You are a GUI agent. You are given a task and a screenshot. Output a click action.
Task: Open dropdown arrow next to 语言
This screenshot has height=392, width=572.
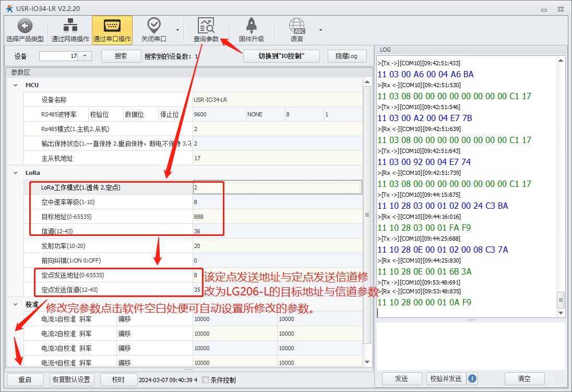(x=320, y=30)
